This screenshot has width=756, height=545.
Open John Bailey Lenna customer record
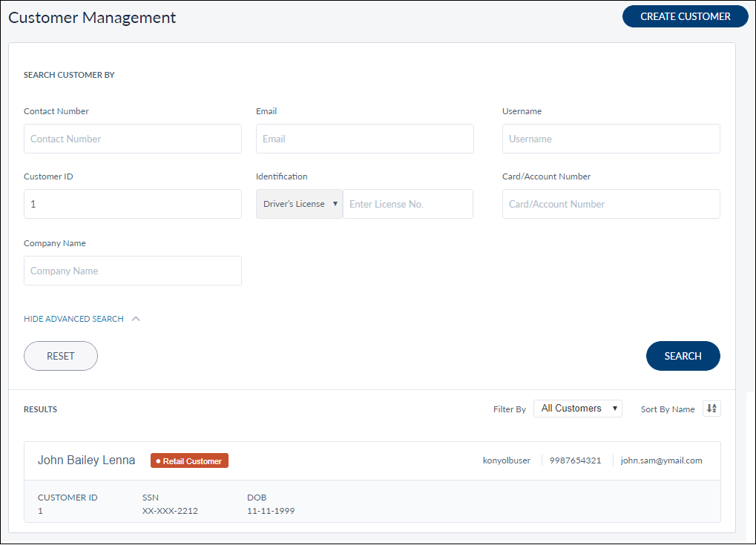(x=87, y=460)
